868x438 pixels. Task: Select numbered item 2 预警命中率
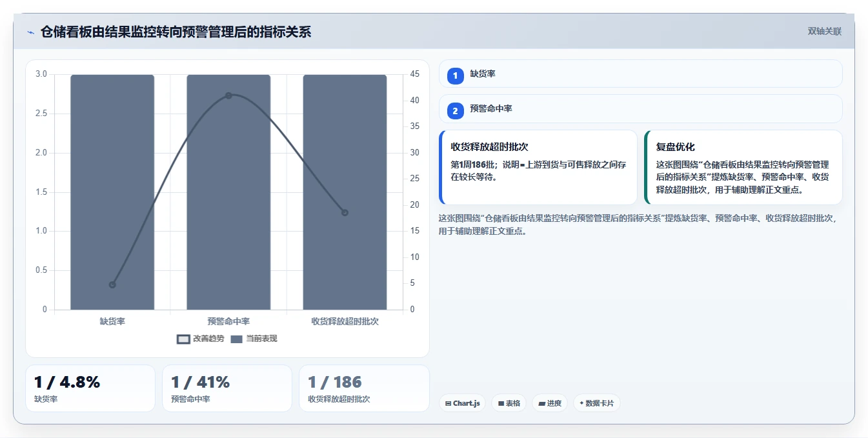pyautogui.click(x=640, y=110)
